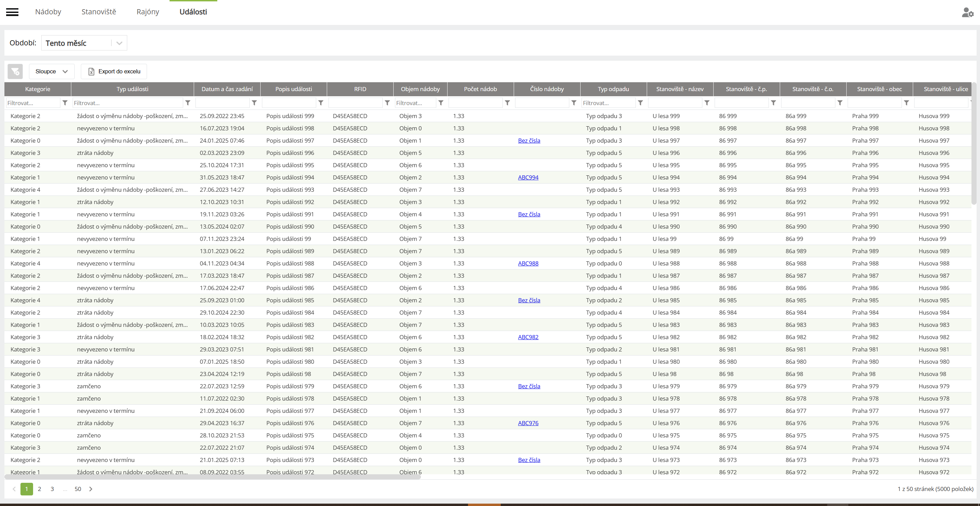Screen dimensions: 980x506
Task: Go to next page using arrow
Action: [90, 489]
